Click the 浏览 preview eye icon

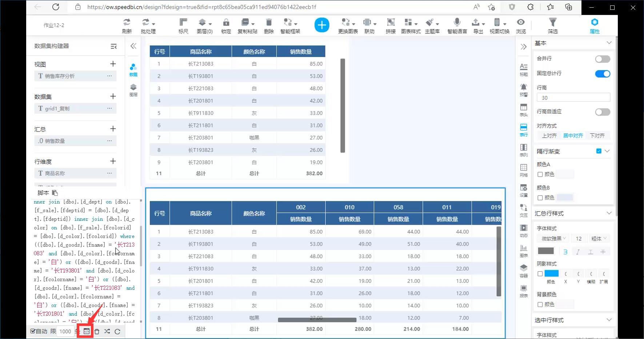(521, 23)
